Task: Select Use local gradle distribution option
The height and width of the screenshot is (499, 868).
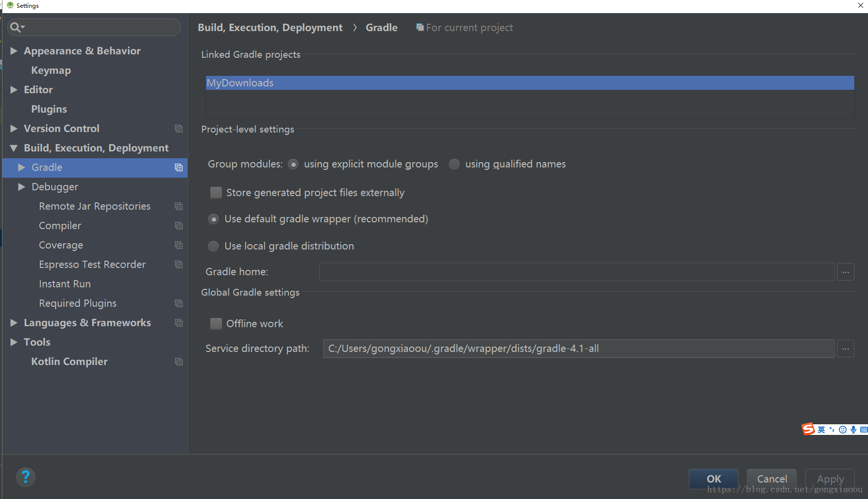Action: click(213, 247)
